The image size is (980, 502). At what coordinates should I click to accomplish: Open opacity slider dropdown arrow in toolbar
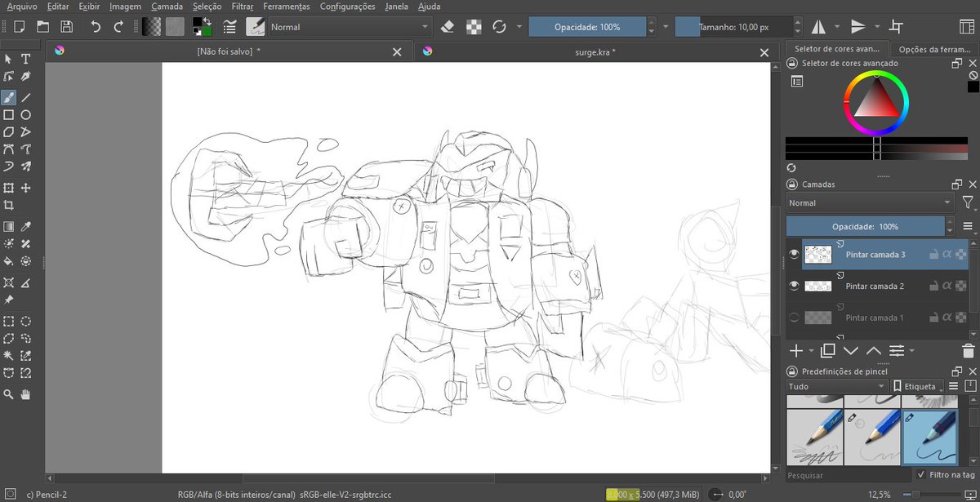click(x=666, y=27)
